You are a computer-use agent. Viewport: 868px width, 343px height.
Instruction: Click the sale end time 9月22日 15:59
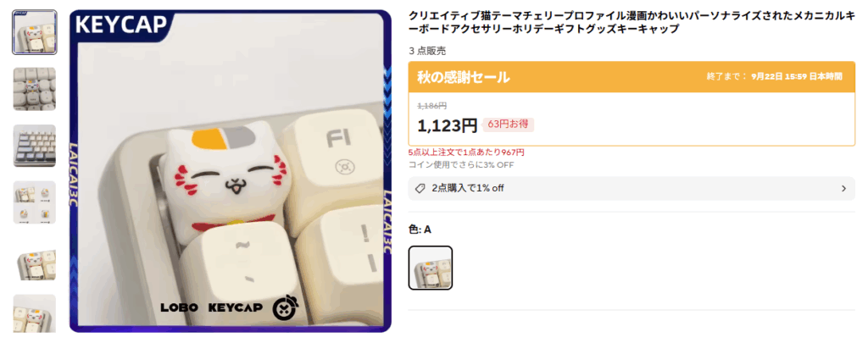(x=778, y=76)
